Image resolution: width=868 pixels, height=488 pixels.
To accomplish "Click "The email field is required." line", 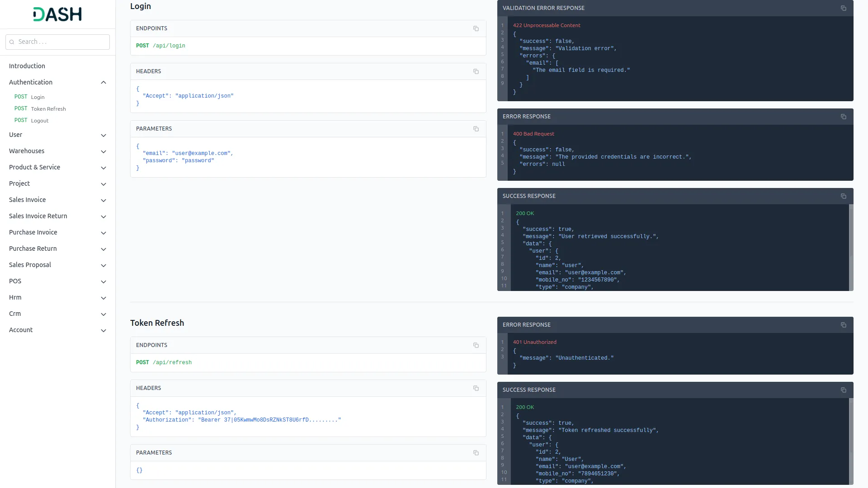I will (581, 70).
